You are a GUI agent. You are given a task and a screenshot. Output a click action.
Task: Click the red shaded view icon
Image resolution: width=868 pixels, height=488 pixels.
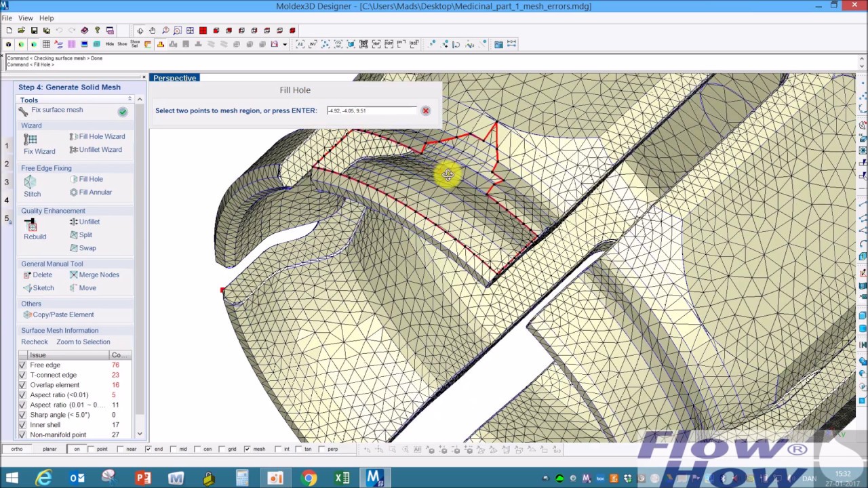click(x=203, y=30)
